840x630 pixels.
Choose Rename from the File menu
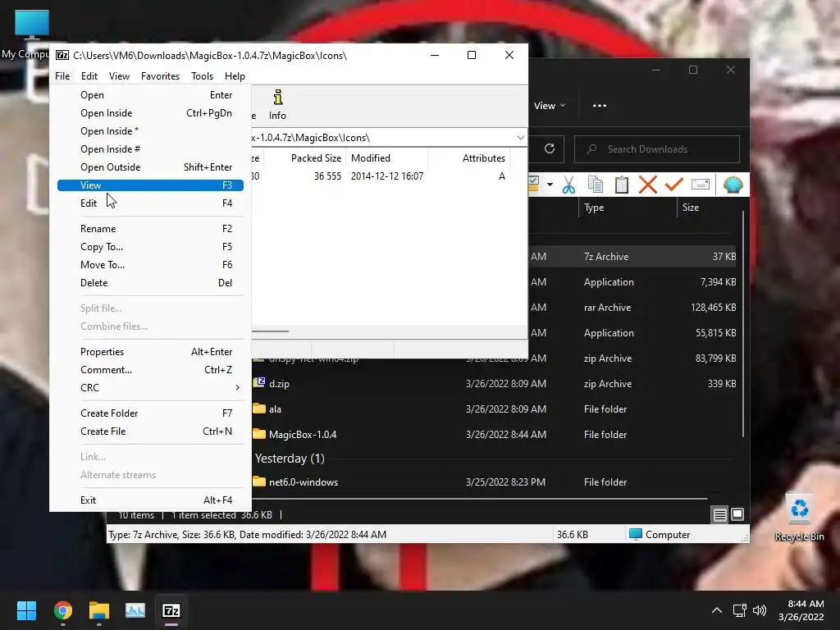[150, 229]
